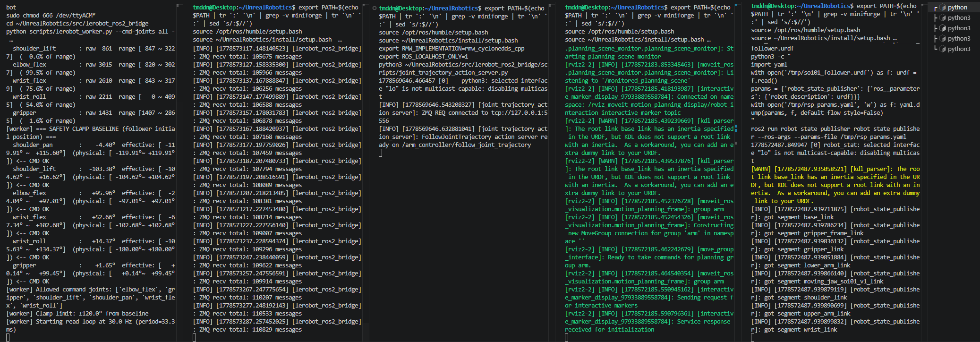980x342 pixels.
Task: Focus cursor at bottom of lerobot_worker terminal
Action: pos(8,337)
